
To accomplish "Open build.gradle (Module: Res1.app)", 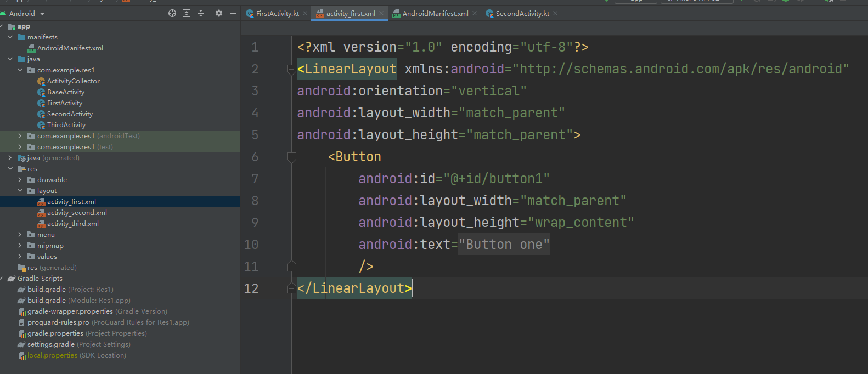I will coord(78,301).
